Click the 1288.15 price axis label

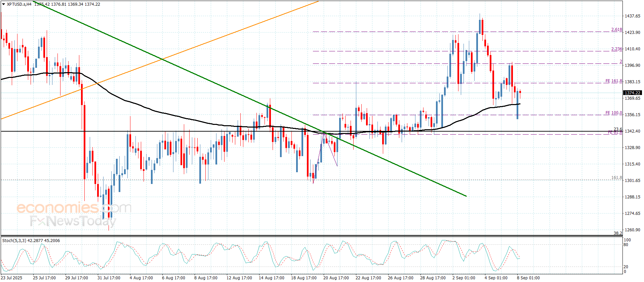tap(632, 197)
